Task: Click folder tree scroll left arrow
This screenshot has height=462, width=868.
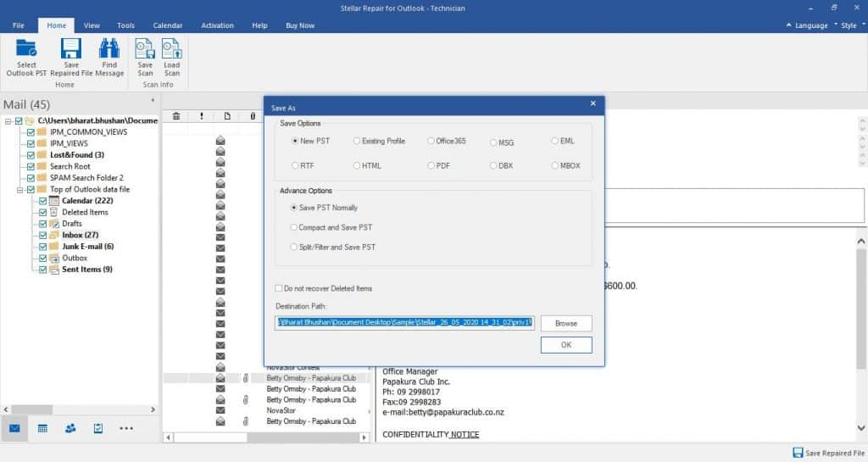Action: [x=6, y=410]
